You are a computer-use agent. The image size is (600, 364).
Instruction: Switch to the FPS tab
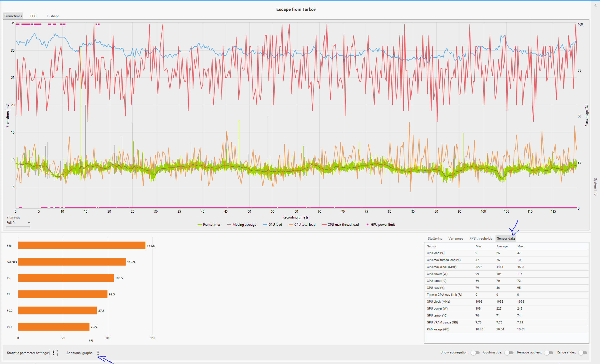(33, 16)
